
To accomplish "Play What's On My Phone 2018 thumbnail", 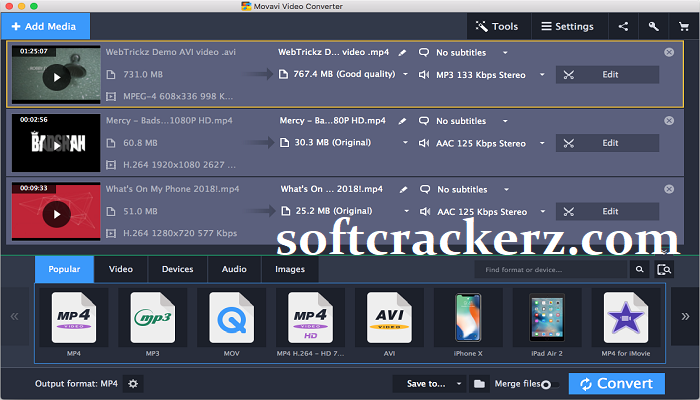I will 56,214.
